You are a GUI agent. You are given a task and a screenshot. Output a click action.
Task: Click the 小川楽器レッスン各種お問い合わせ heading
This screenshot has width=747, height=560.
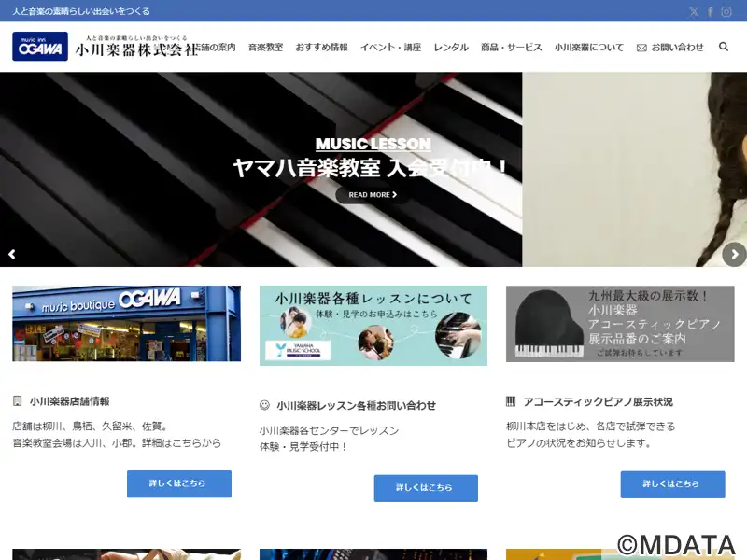click(x=357, y=406)
